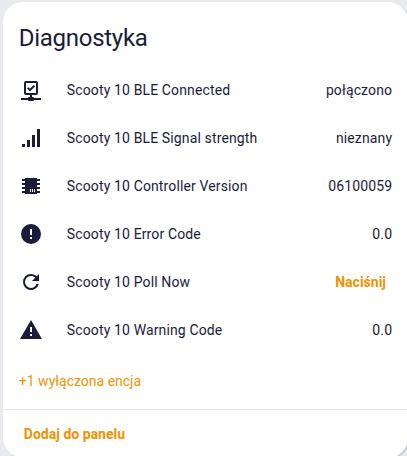This screenshot has height=456, width=407.
Task: Click the nieznany signal strength value
Action: tap(364, 138)
